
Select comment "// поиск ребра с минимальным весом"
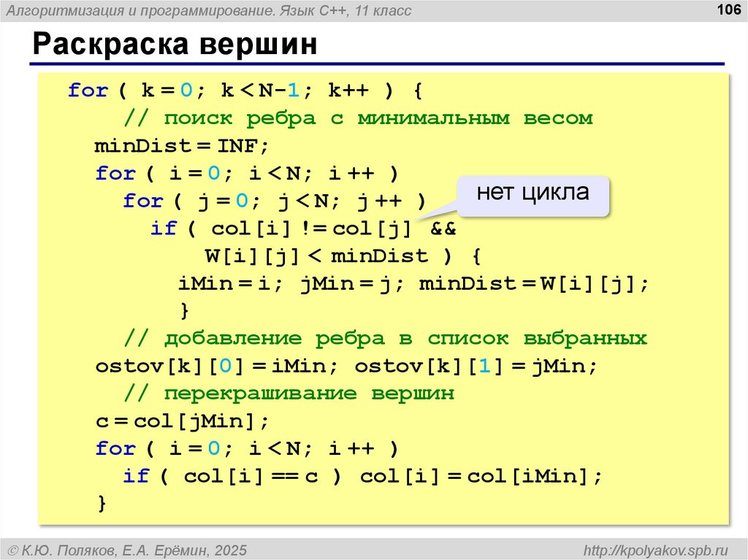[x=358, y=118]
